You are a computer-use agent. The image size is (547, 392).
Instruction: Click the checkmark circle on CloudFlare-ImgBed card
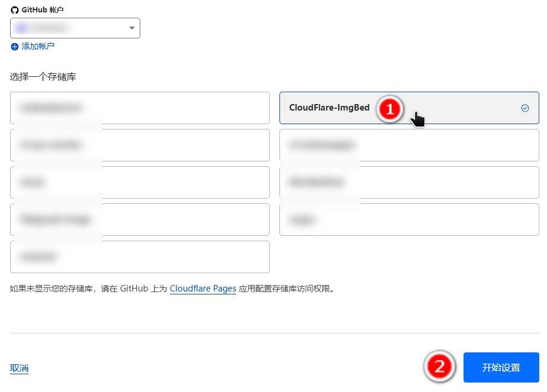point(525,108)
